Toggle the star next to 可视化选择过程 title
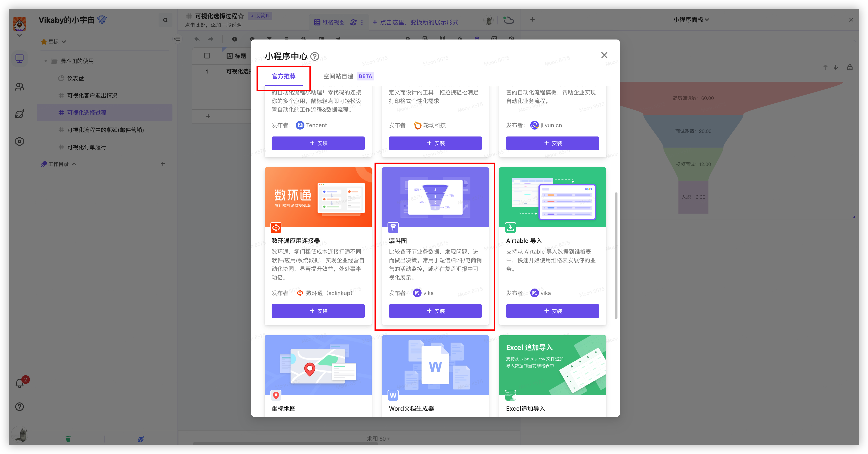Viewport: 868px width, 454px height. 240,16
